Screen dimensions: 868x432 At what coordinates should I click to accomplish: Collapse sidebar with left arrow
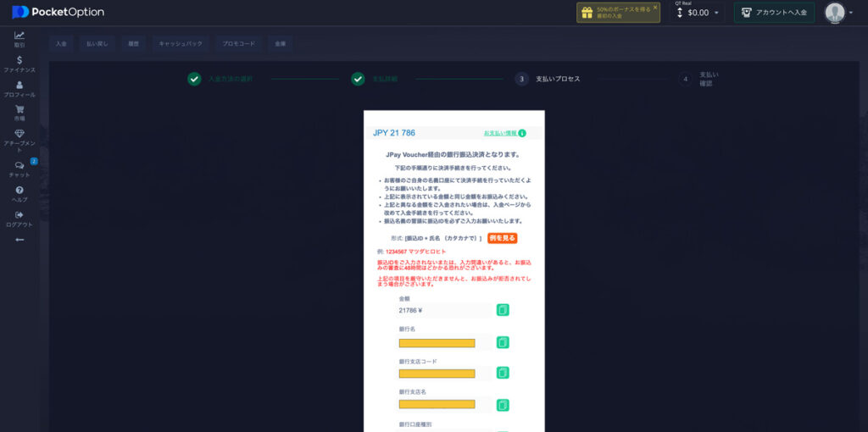pos(19,240)
